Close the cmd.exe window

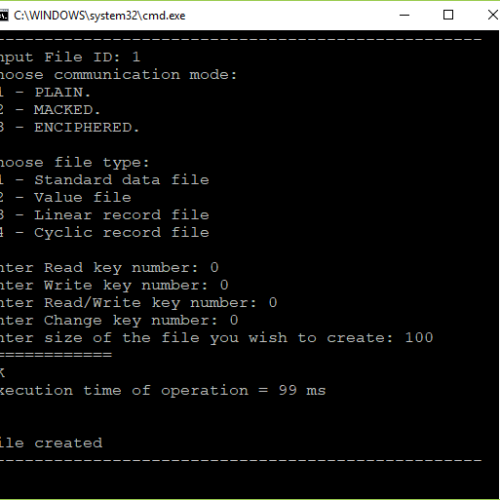pos(492,15)
